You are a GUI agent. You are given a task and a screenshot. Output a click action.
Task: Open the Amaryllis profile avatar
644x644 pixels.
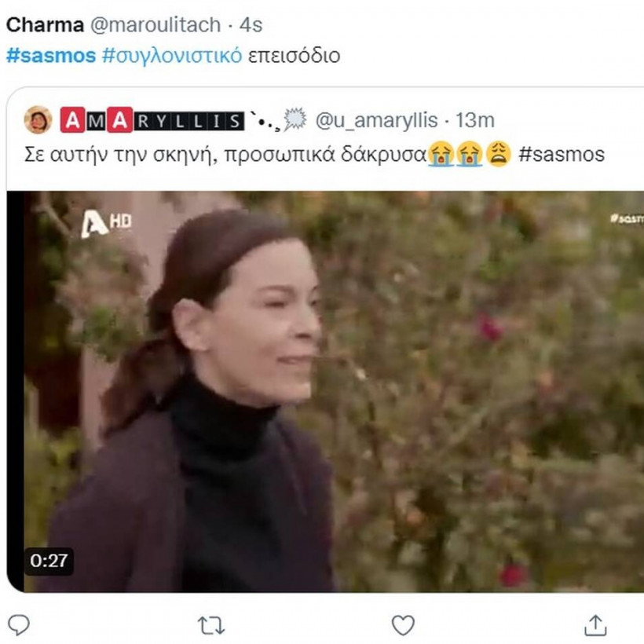pyautogui.click(x=38, y=120)
